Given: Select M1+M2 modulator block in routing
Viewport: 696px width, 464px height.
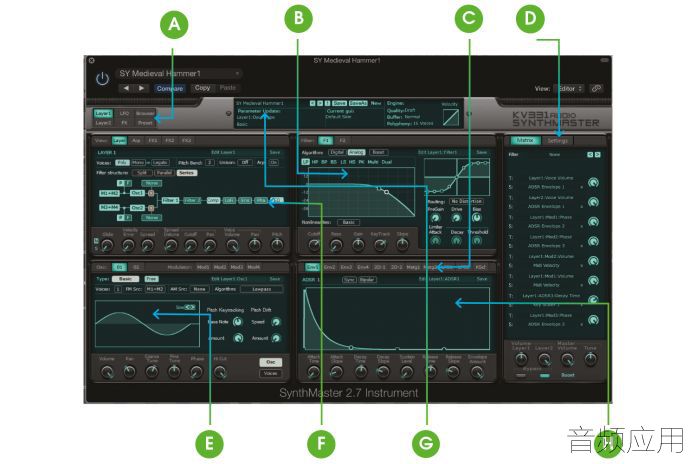Looking at the screenshot, I should pyautogui.click(x=109, y=193).
